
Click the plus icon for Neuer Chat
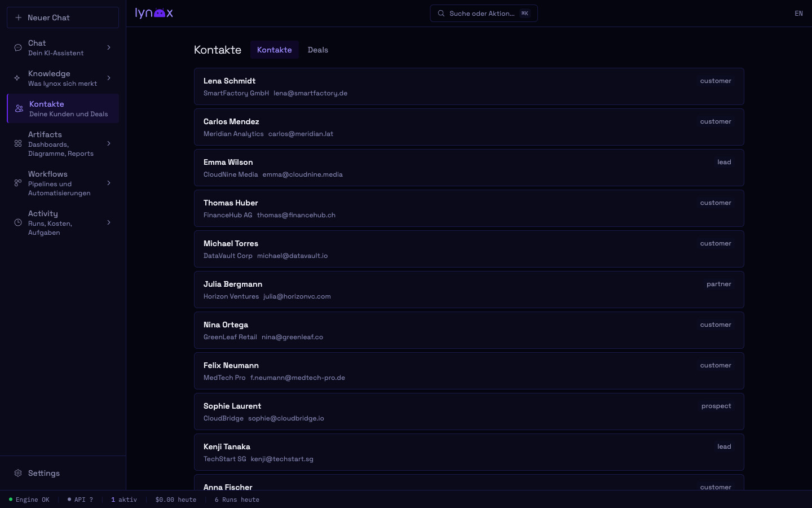(19, 17)
